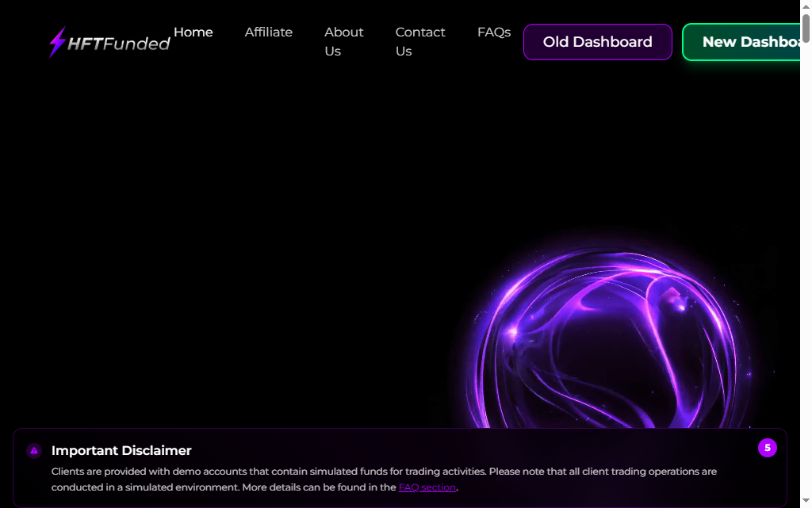The image size is (812, 508).
Task: Open FAQs from the navigation bar
Action: click(493, 32)
